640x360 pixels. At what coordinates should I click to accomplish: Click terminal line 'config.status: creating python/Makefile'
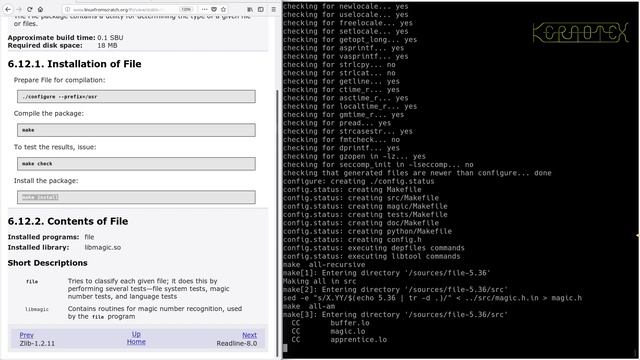(367, 231)
